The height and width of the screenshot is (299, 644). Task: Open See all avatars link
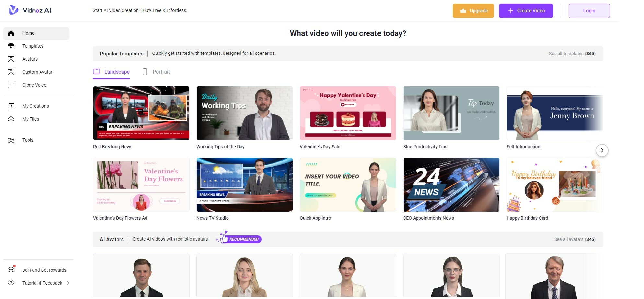tap(575, 239)
